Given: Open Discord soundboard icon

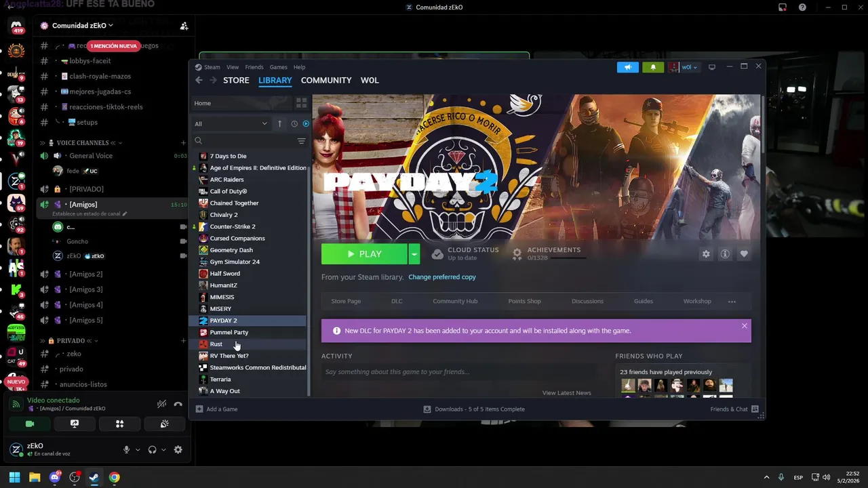Looking at the screenshot, I should 164,424.
